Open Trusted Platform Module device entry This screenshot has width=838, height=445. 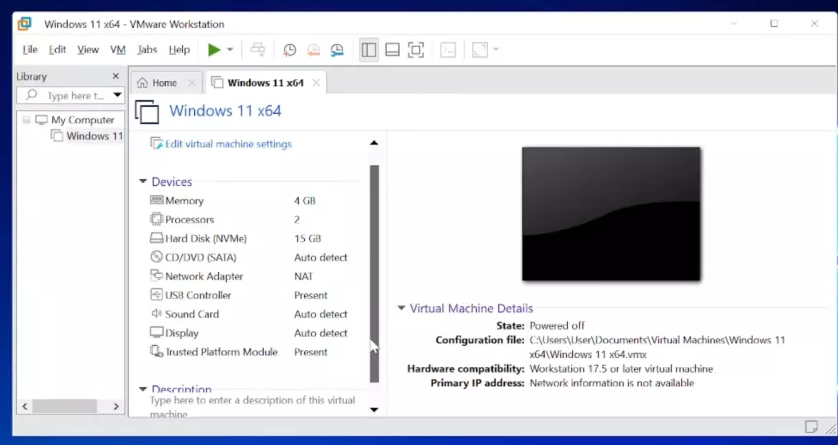221,352
